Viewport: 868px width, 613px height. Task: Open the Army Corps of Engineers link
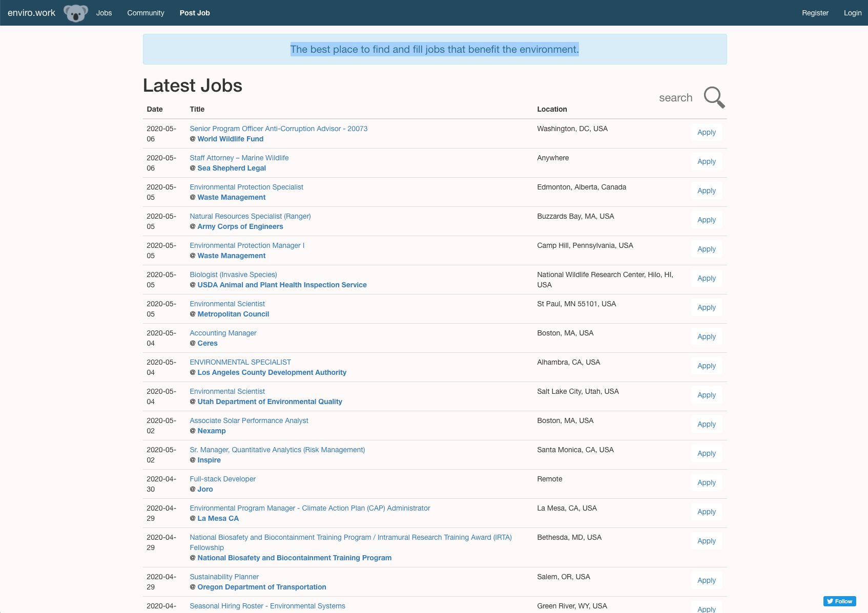click(x=240, y=226)
